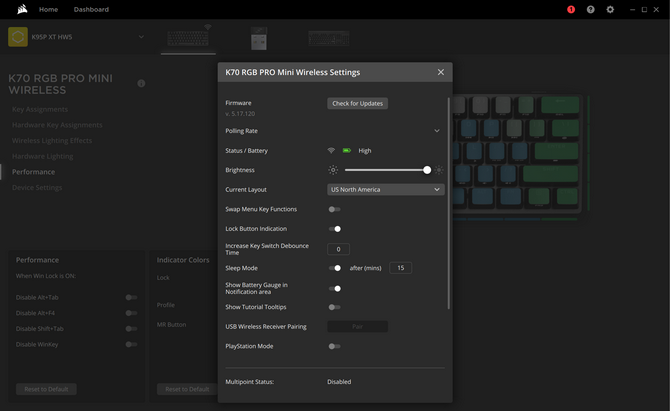Toggle Disable Shift+Tab switch
Image resolution: width=670 pixels, height=411 pixels.
132,329
